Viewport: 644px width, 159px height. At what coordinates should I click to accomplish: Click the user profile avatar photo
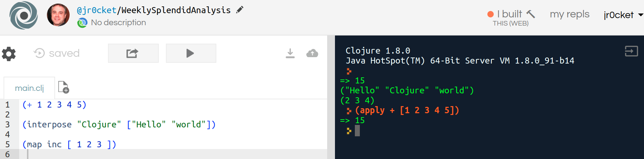tap(58, 15)
